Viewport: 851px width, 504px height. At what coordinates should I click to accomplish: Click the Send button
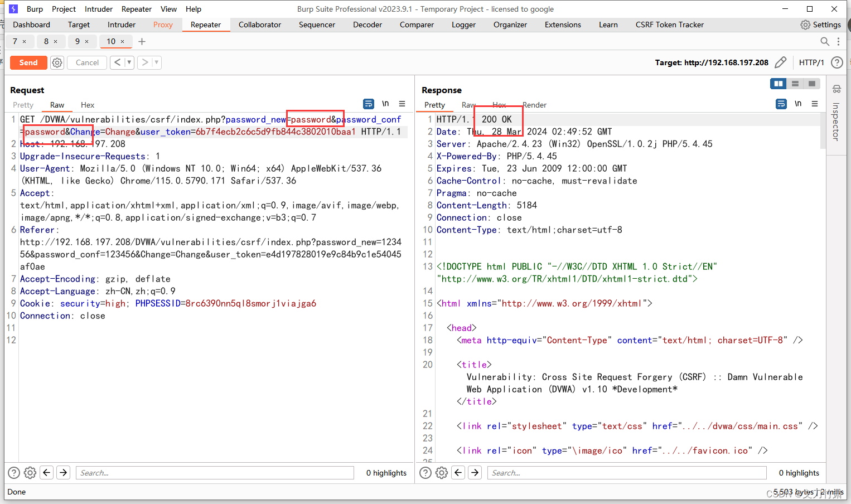point(28,62)
